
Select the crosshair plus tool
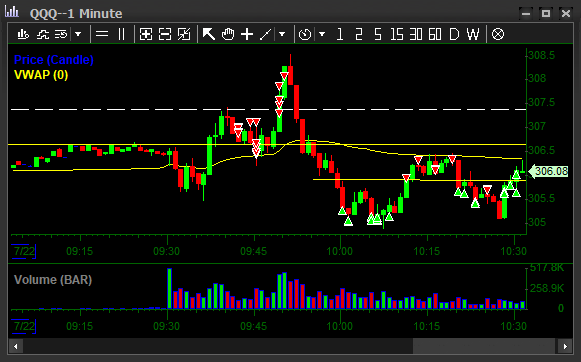pyautogui.click(x=247, y=34)
